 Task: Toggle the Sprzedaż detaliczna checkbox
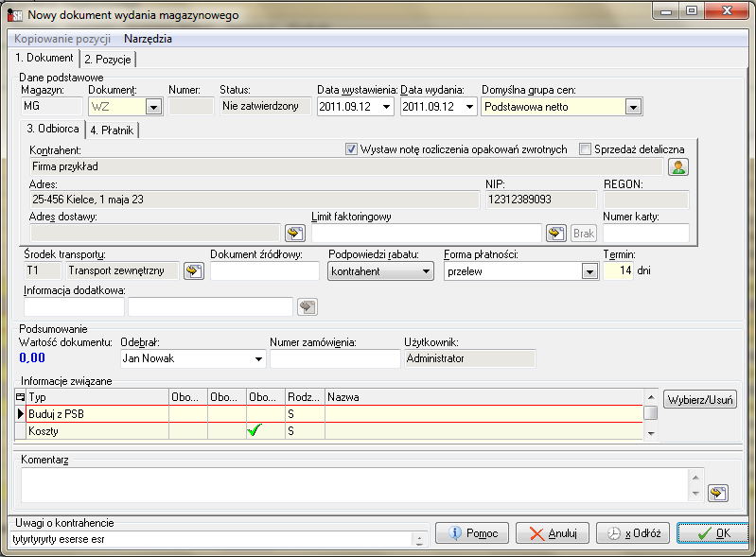pyautogui.click(x=585, y=149)
